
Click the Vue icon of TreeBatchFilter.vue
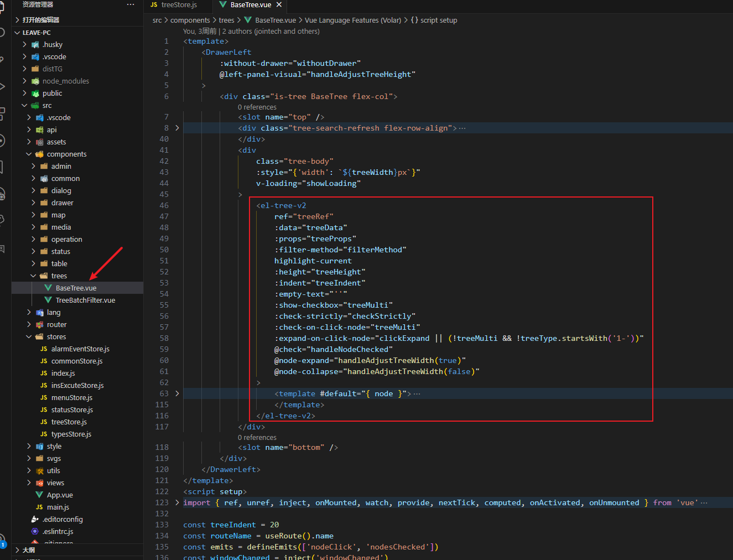(48, 300)
